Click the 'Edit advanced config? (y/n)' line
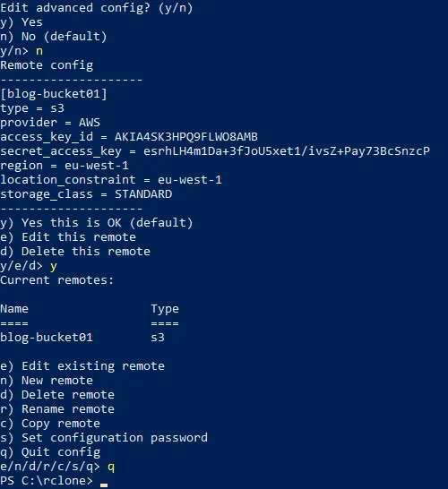 point(97,7)
